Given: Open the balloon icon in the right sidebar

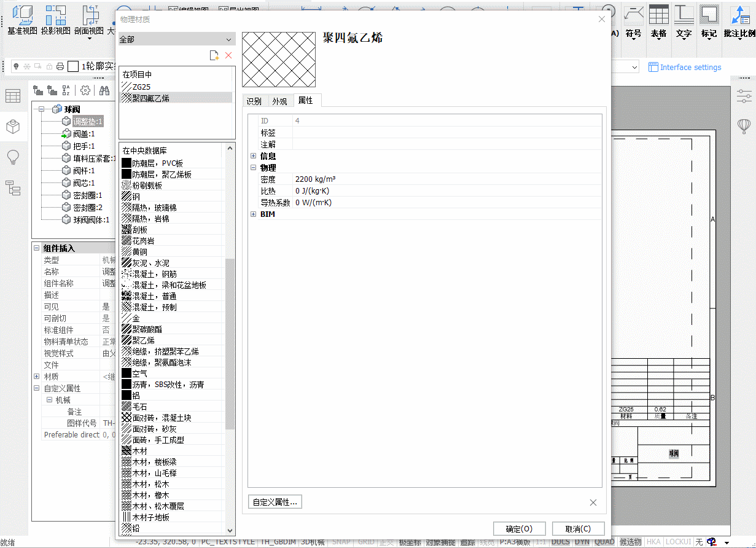Looking at the screenshot, I should tap(744, 126).
